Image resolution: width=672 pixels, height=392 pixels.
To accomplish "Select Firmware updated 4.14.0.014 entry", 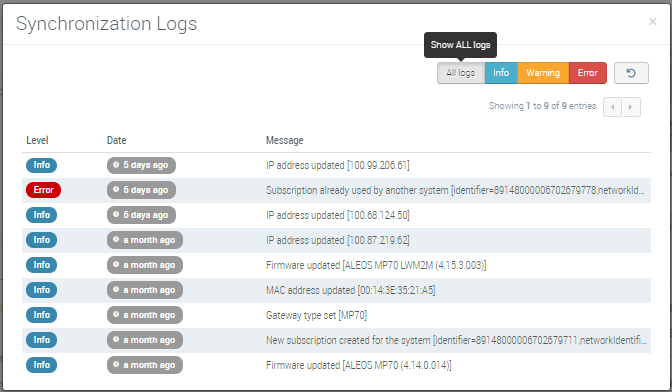I will point(336,365).
